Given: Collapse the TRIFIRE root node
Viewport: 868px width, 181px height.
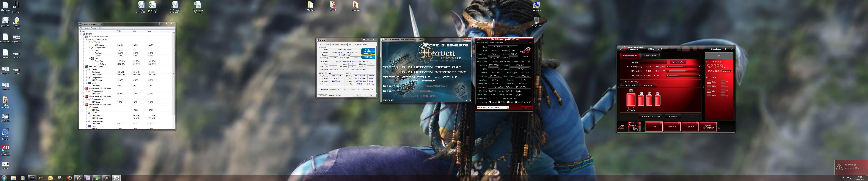Looking at the screenshot, I should point(81,34).
